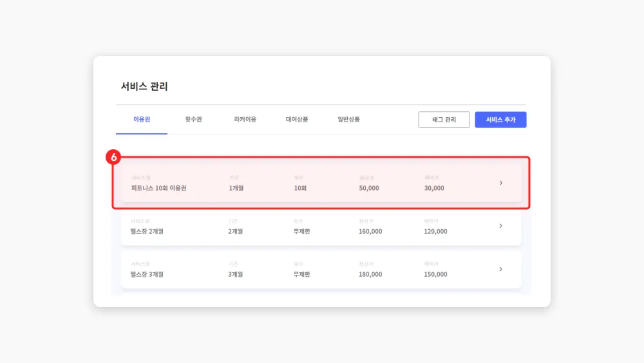Expand the 헬스장 2개월 row arrow
This screenshot has height=363, width=644.
501,226
